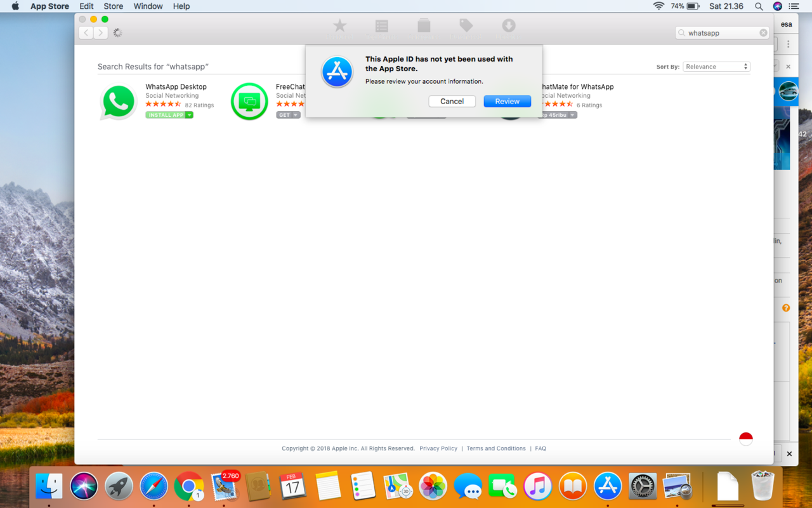Open Spotlight search magnifier in menu bar

[759, 6]
